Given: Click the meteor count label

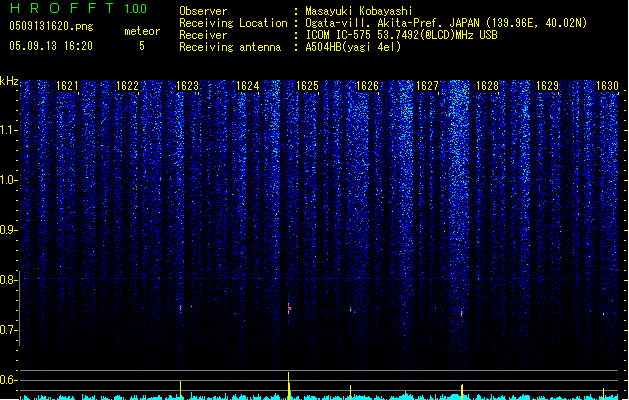Looking at the screenshot, I should [x=142, y=31].
